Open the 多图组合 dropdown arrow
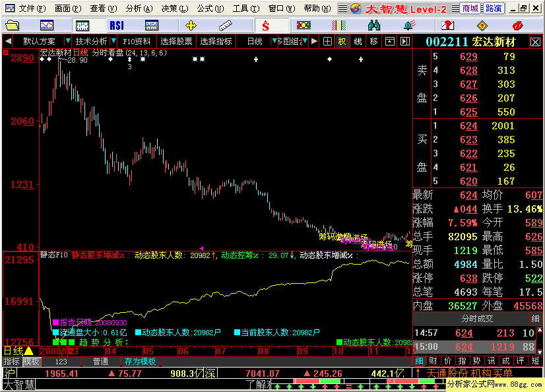Viewport: 545px width, 392px height. point(305,41)
